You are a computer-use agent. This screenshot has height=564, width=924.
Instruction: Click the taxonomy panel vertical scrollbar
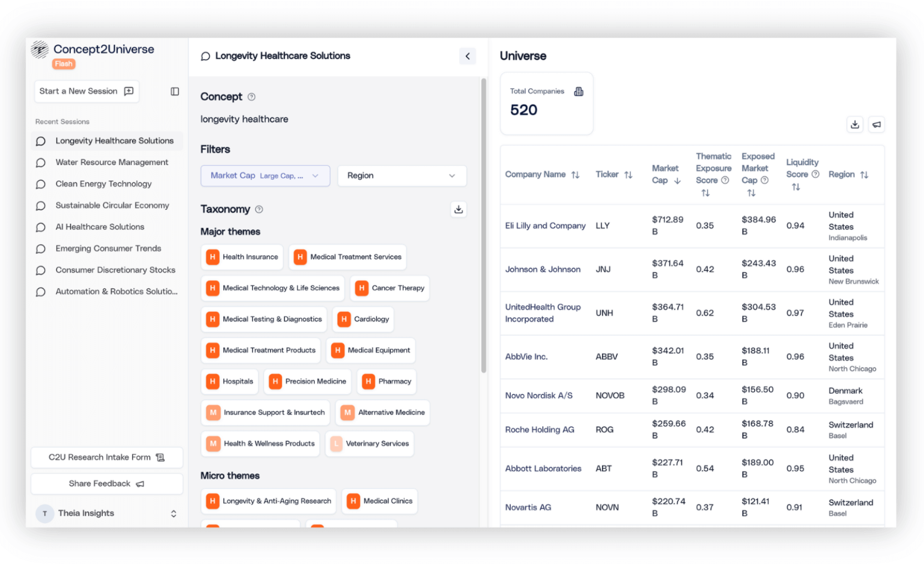click(483, 225)
